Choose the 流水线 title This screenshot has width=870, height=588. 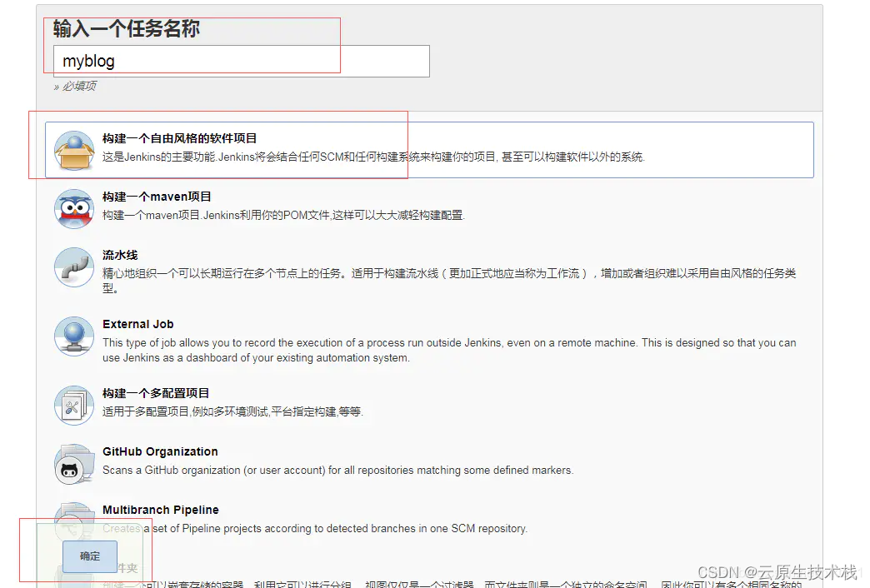coord(120,255)
